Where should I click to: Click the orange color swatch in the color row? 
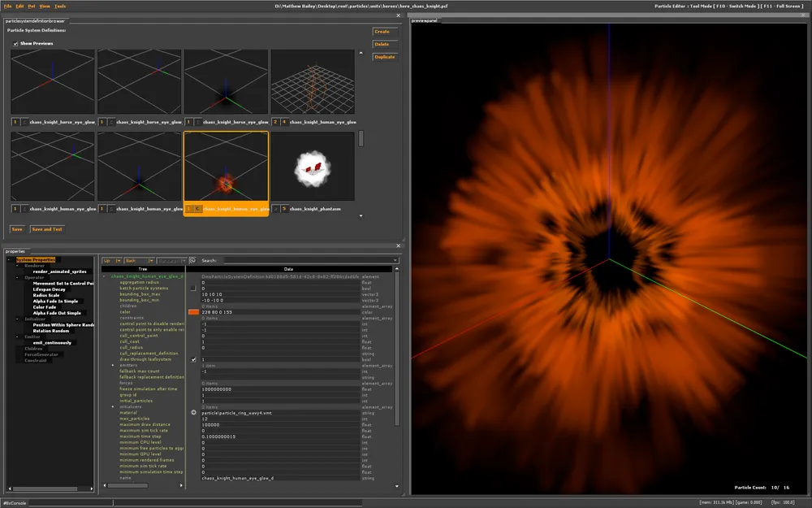193,312
